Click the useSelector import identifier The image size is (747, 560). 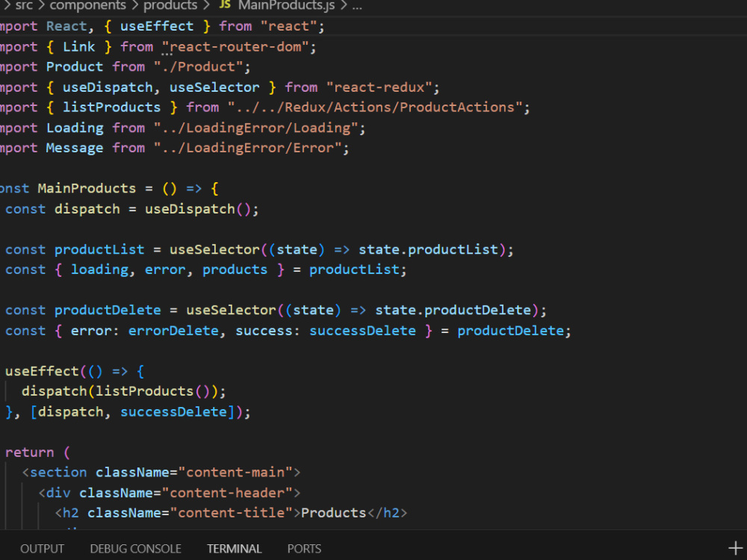(x=214, y=87)
